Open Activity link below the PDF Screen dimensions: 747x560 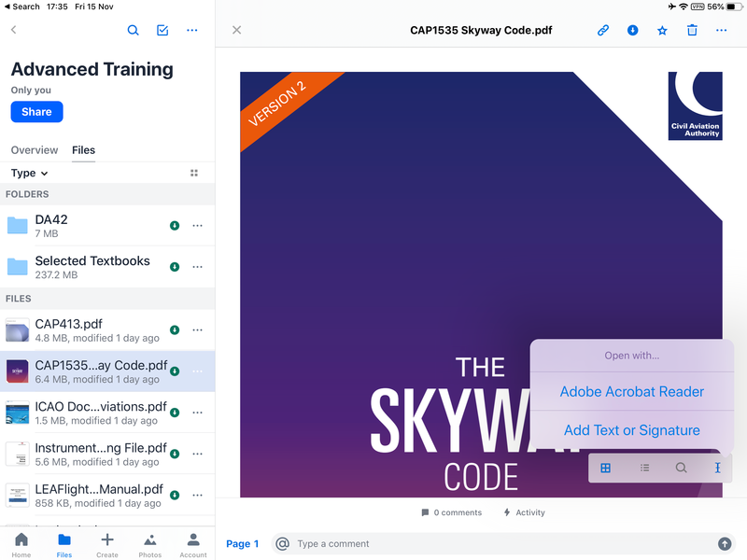(x=525, y=512)
